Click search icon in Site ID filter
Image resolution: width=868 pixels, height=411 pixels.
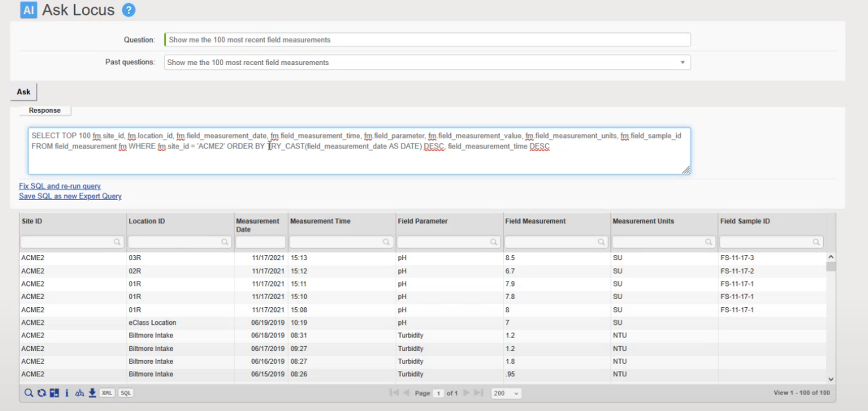click(117, 242)
